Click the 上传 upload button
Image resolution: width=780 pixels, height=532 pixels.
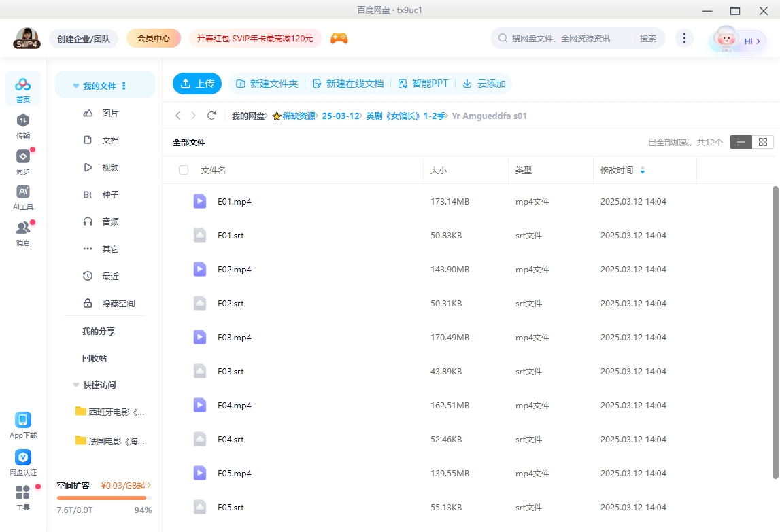pos(197,84)
